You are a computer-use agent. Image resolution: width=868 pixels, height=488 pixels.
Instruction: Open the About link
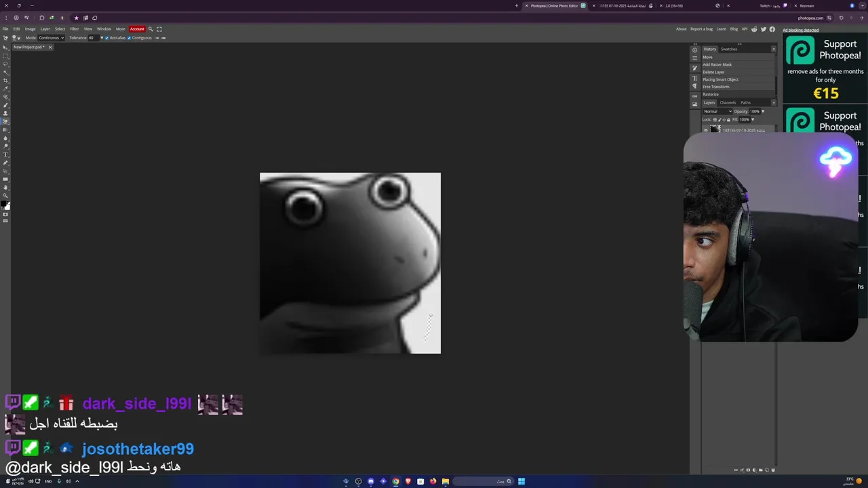[x=682, y=28]
